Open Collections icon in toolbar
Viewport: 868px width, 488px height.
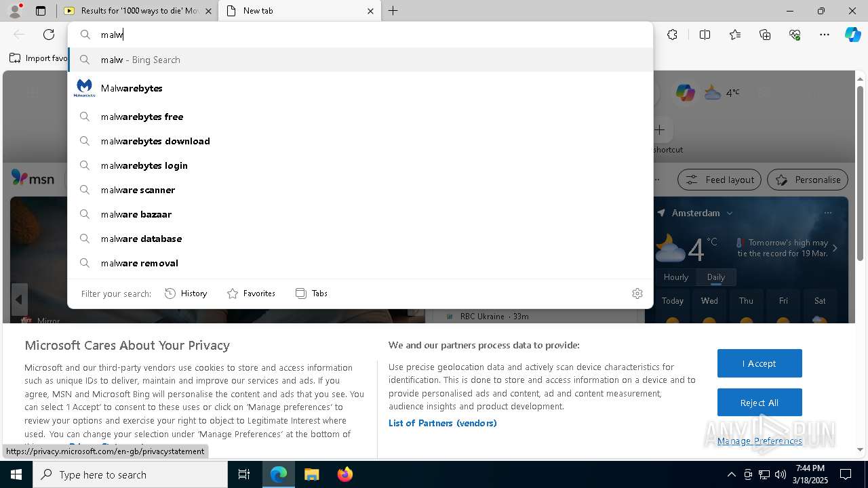click(x=765, y=35)
